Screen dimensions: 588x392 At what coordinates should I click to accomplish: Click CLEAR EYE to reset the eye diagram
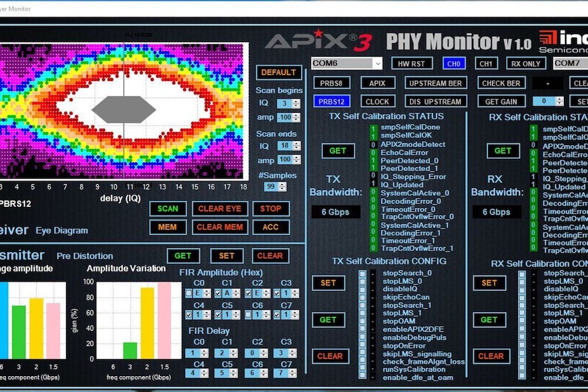coord(220,208)
